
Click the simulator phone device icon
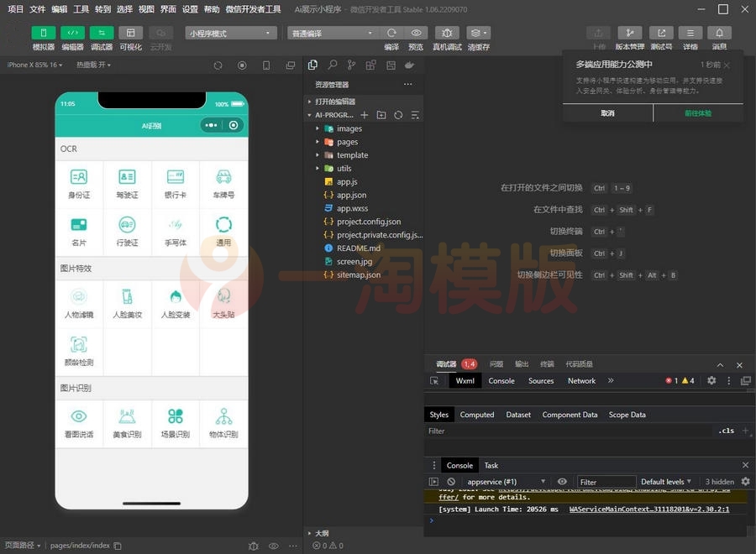click(x=266, y=65)
